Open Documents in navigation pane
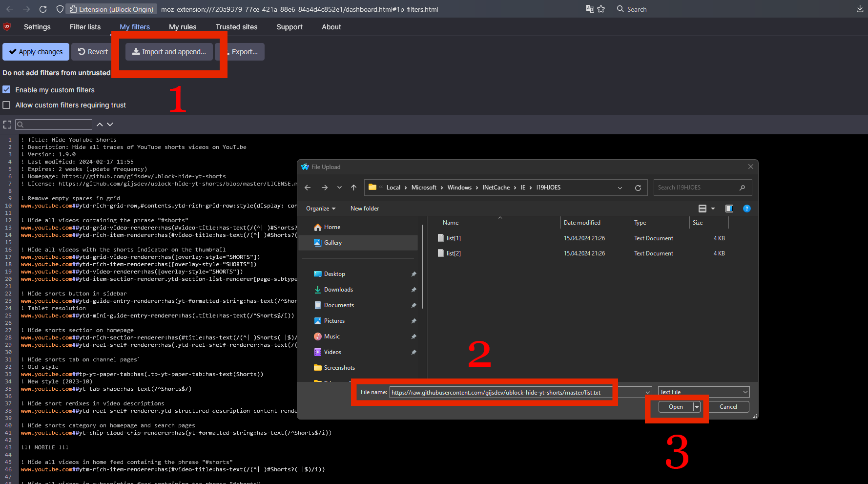Screen dimensions: 868x484 click(x=339, y=305)
